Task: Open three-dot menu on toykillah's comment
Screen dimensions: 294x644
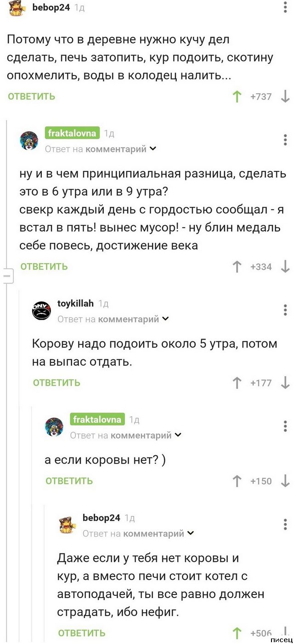Action: click(285, 311)
